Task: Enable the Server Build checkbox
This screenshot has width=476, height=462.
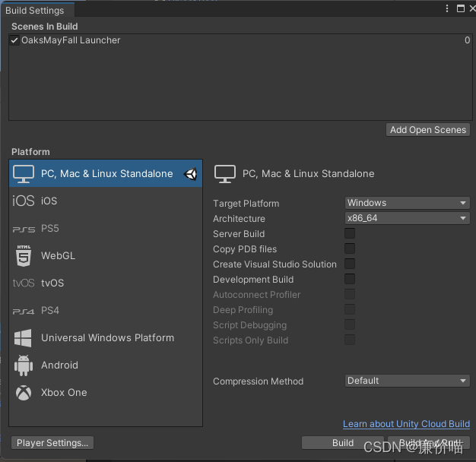Action: [x=350, y=233]
